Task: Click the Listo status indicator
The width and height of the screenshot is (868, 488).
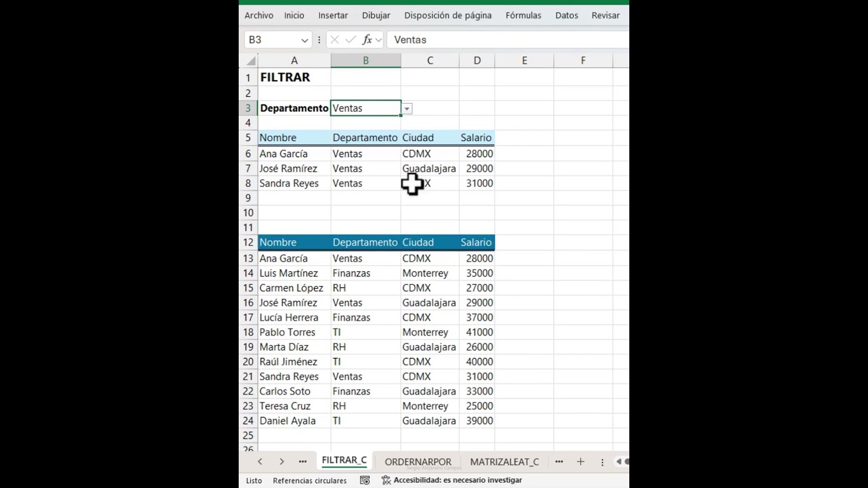Action: (x=254, y=481)
